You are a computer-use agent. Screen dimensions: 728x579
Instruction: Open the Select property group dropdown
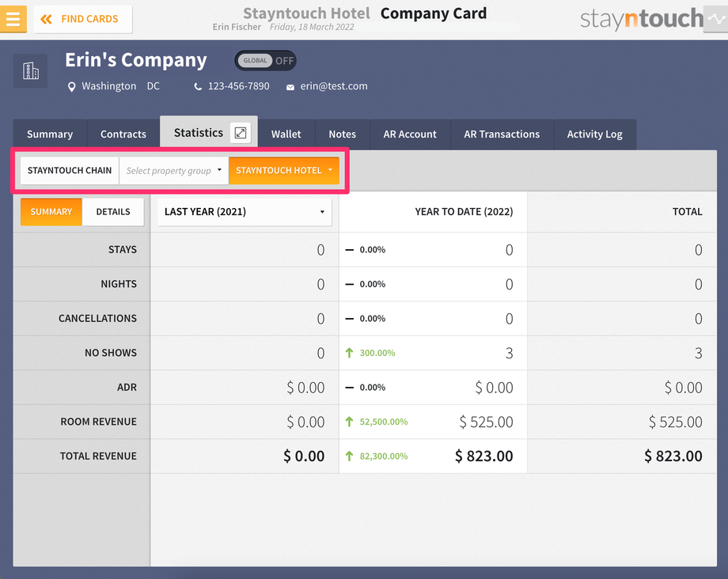point(173,171)
